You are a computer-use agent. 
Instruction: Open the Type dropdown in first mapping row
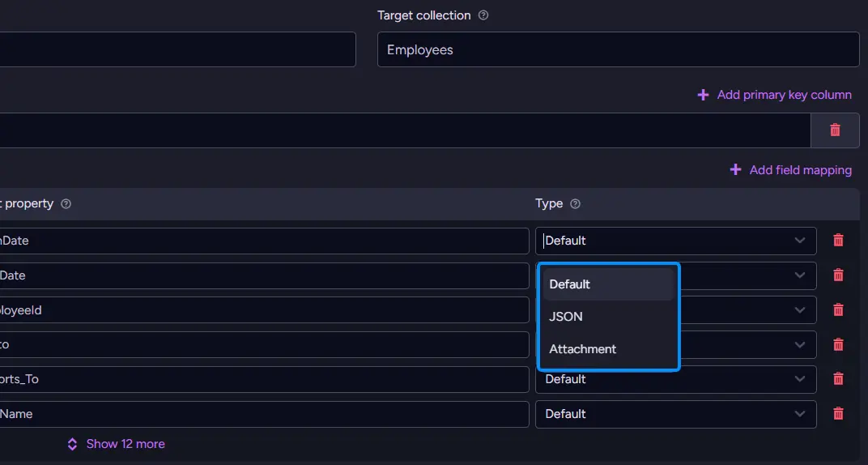click(x=676, y=241)
